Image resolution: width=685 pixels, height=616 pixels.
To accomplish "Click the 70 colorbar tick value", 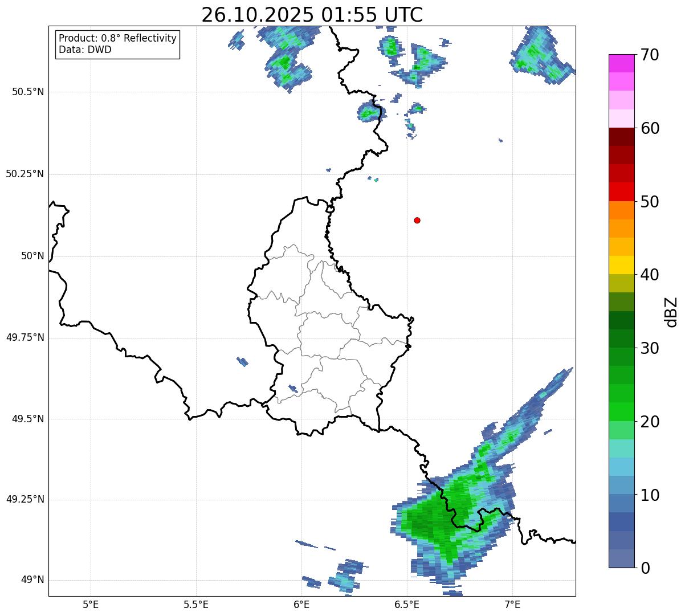I will [650, 55].
